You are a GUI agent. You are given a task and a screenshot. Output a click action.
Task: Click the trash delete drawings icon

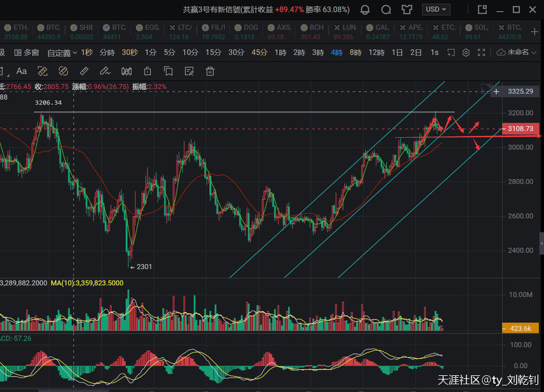coord(210,72)
